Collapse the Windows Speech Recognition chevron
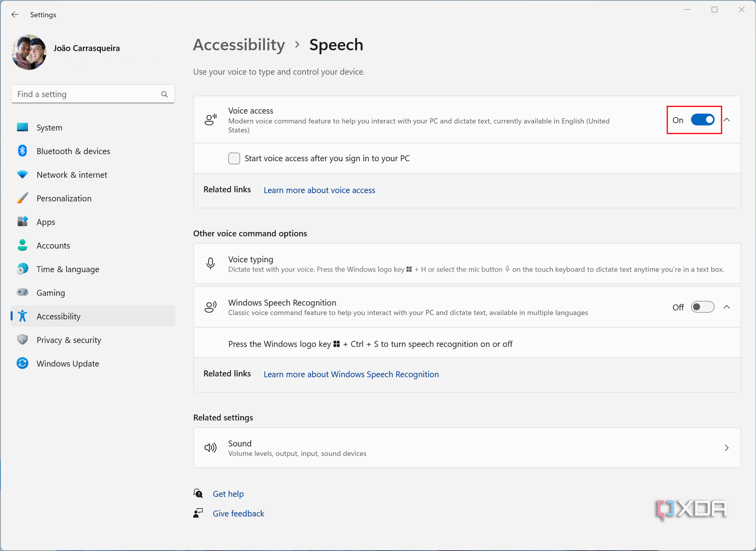Screen dimensions: 756x551 (727, 307)
